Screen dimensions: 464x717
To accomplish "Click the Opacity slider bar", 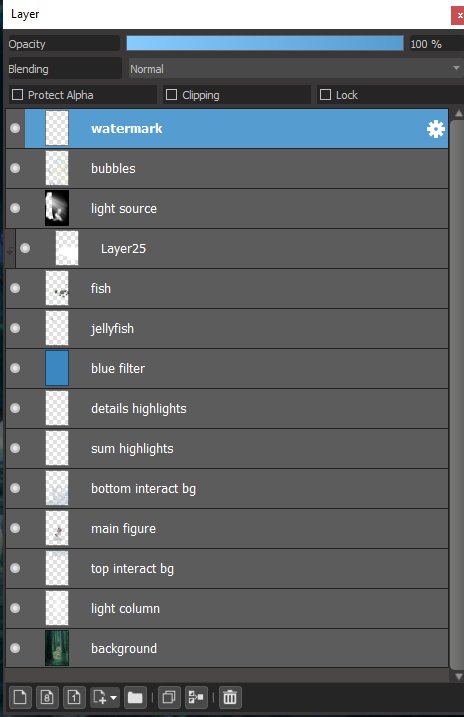I will (265, 43).
